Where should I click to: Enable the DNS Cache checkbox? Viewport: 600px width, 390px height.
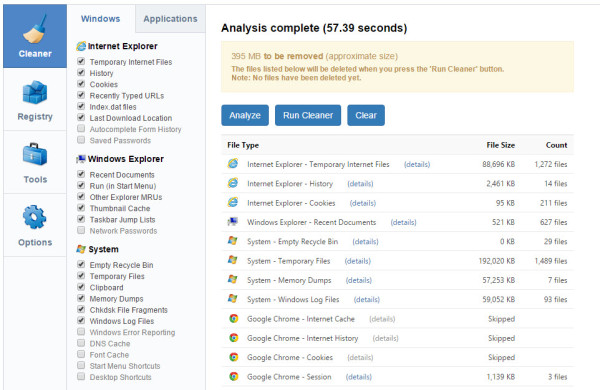coord(81,343)
